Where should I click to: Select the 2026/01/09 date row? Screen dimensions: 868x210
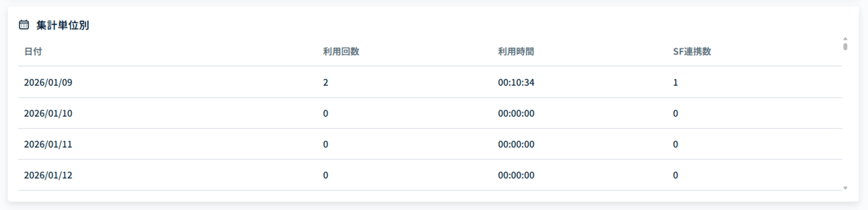[x=48, y=82]
